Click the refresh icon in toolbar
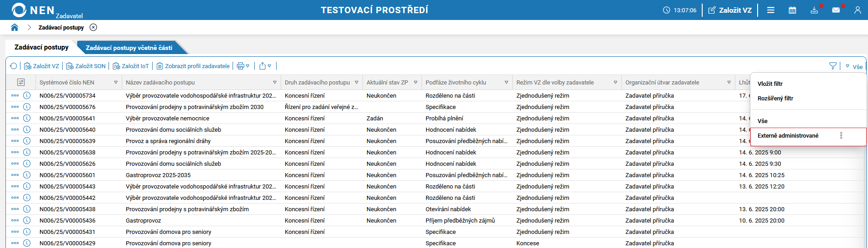 [x=14, y=66]
